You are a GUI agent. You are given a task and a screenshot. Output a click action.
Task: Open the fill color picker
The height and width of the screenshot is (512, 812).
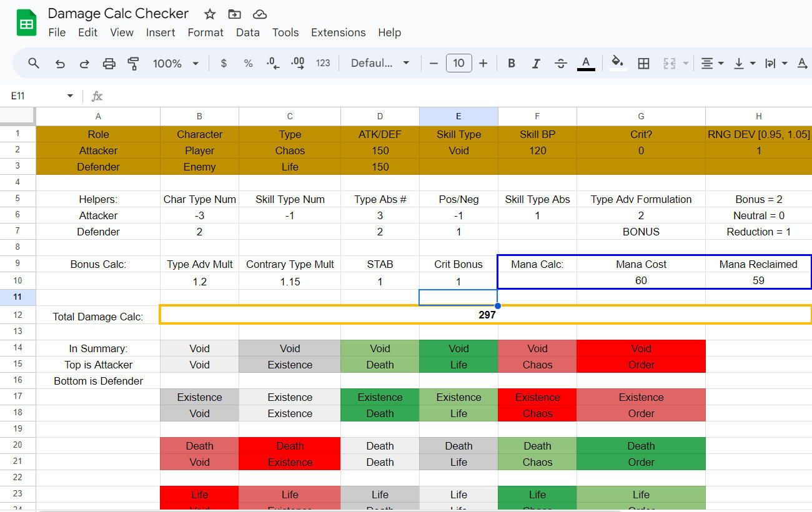pyautogui.click(x=617, y=63)
